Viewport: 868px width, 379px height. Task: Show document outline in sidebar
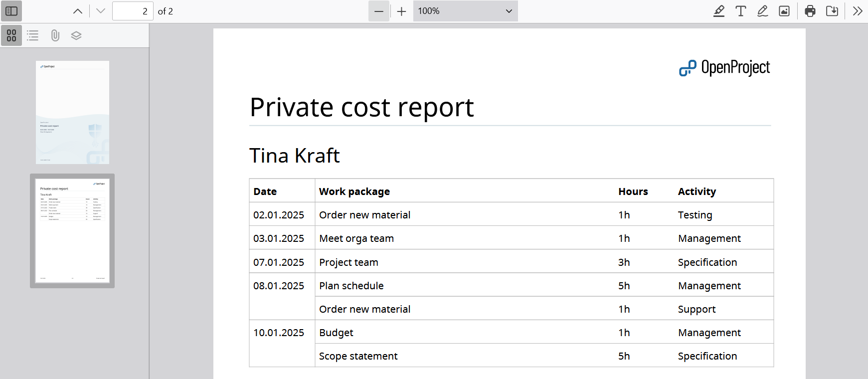click(33, 35)
